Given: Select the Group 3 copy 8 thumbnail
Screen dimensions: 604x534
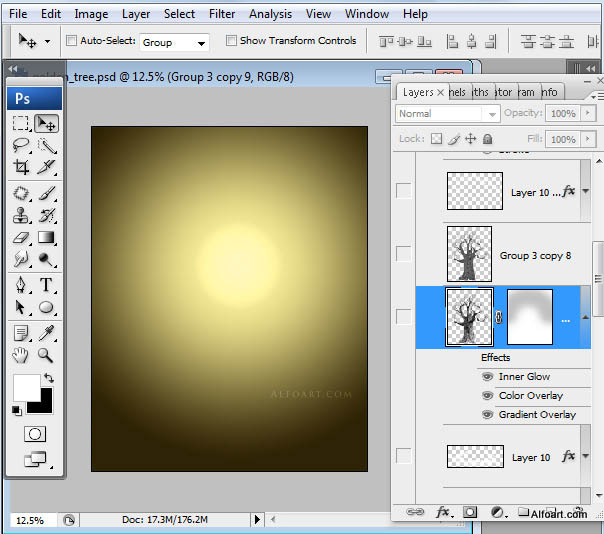Looking at the screenshot, I should 468,253.
